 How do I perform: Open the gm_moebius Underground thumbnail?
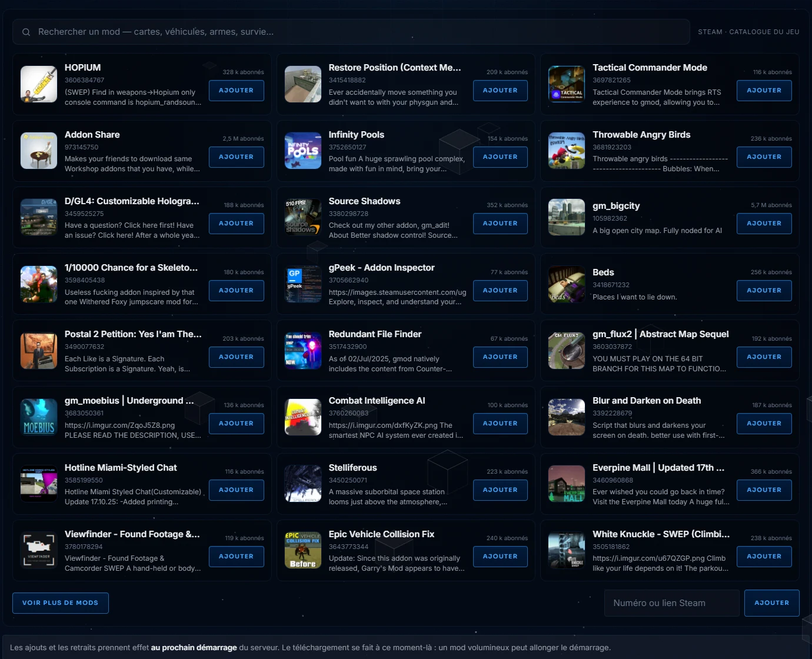click(39, 417)
